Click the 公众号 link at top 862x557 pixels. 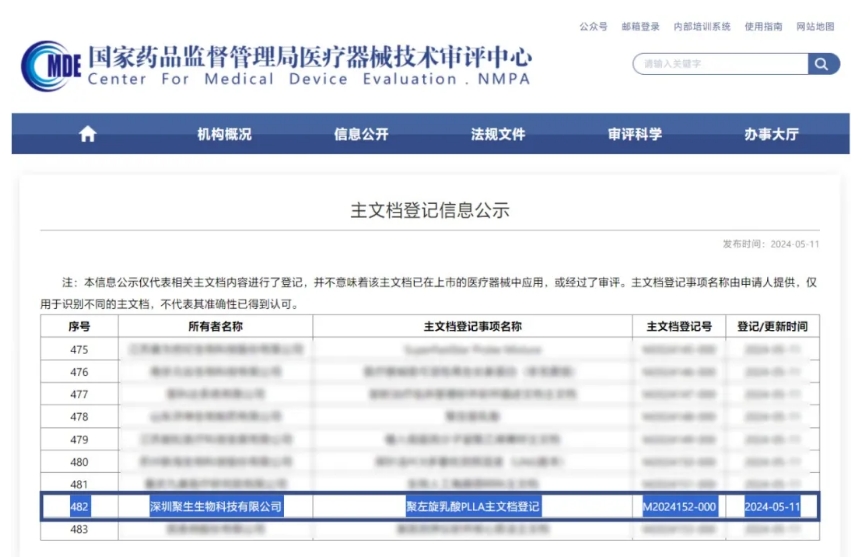[593, 27]
